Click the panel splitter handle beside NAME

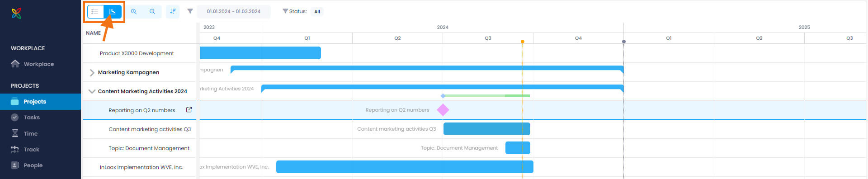tap(198, 100)
